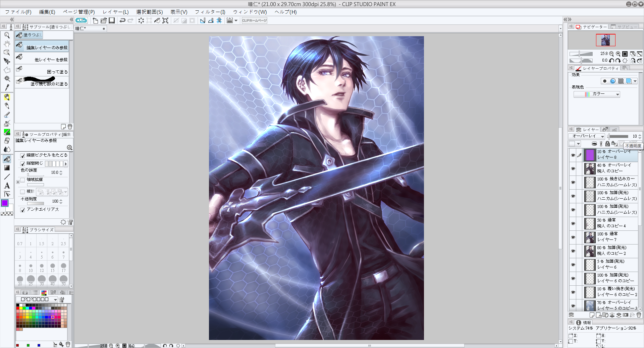Hide the 桐人 のコピー 40% overlay layer
This screenshot has height=348, width=644.
click(x=573, y=169)
